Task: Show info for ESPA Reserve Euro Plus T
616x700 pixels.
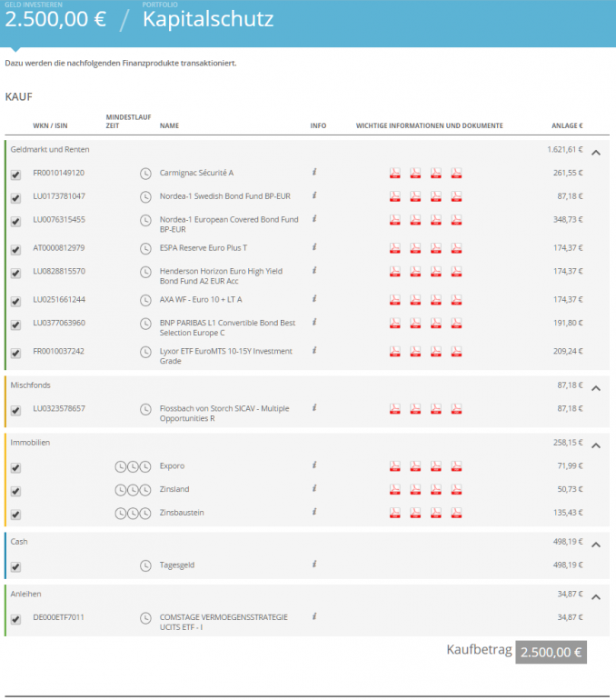Action: (x=314, y=247)
